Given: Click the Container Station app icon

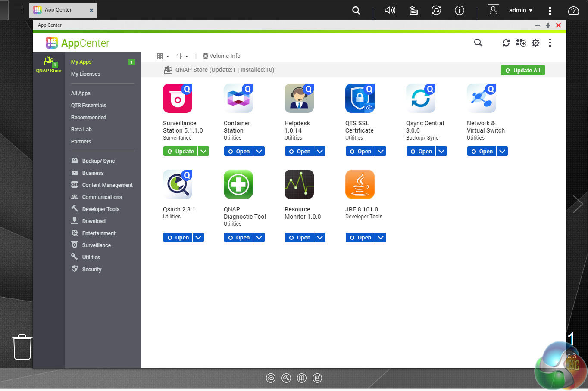Looking at the screenshot, I should 238,98.
